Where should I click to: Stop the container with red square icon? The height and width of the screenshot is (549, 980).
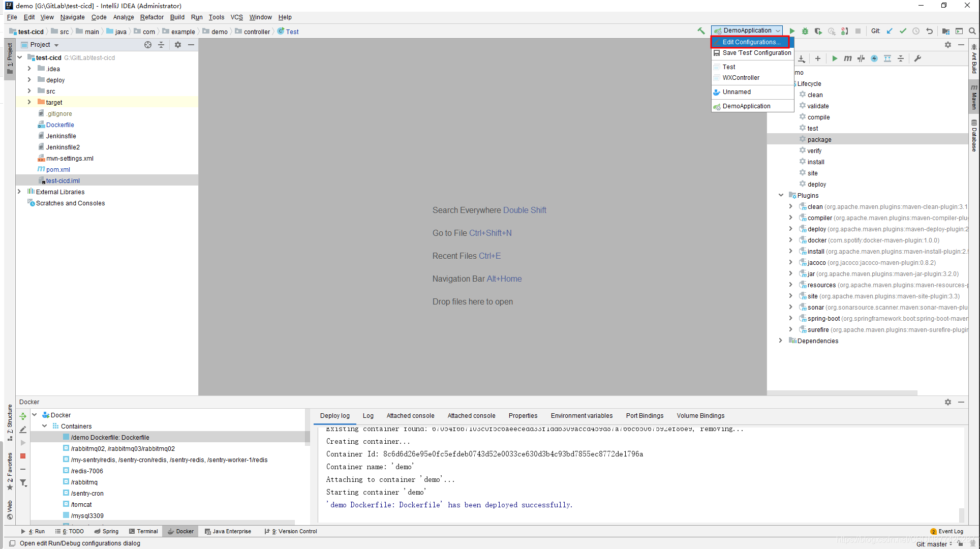tap(23, 456)
